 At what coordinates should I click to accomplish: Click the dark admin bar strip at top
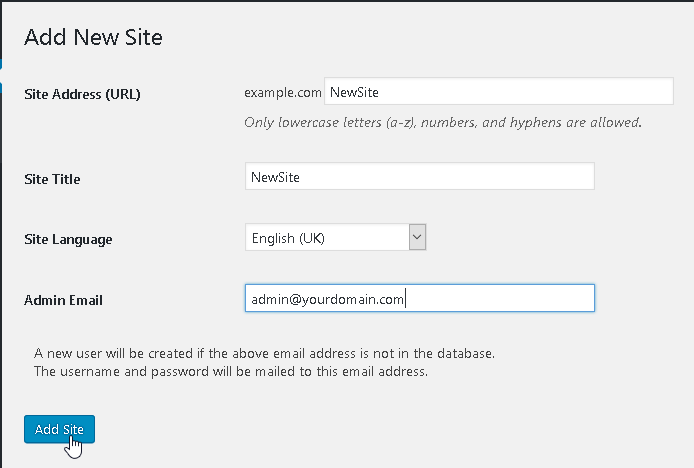pos(347,1)
